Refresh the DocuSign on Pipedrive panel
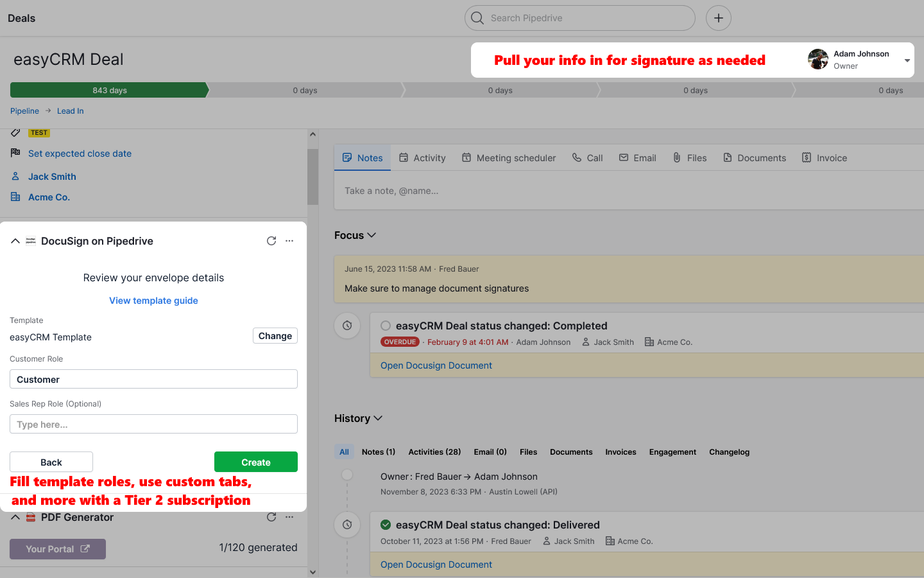 [271, 241]
